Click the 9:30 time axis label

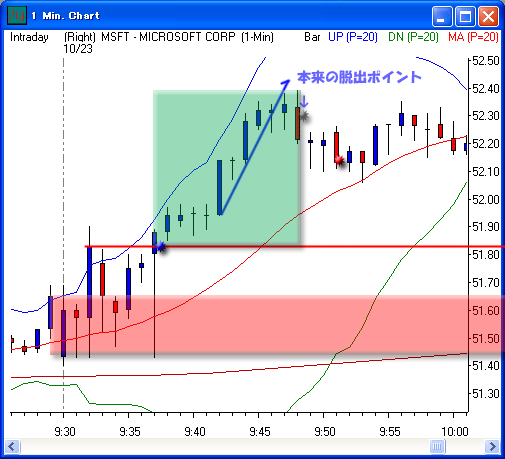click(65, 432)
